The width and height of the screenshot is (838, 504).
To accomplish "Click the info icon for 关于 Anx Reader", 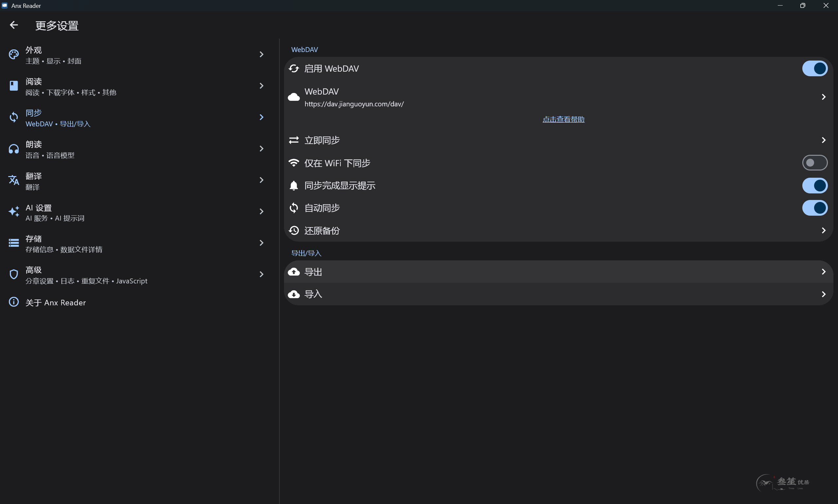I will coord(14,302).
